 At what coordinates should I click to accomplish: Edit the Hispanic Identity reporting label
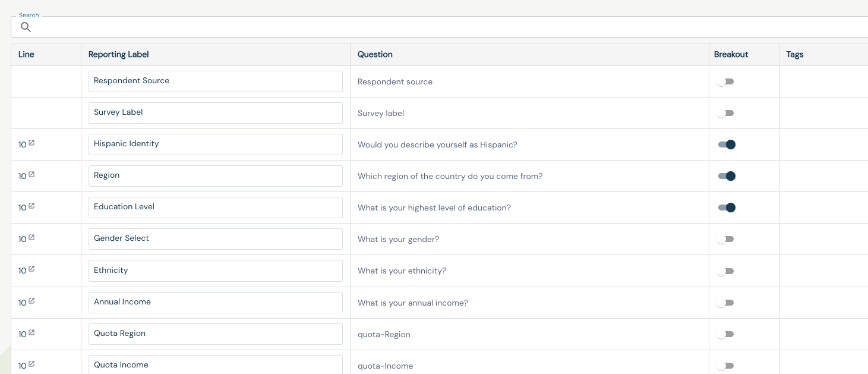point(216,144)
